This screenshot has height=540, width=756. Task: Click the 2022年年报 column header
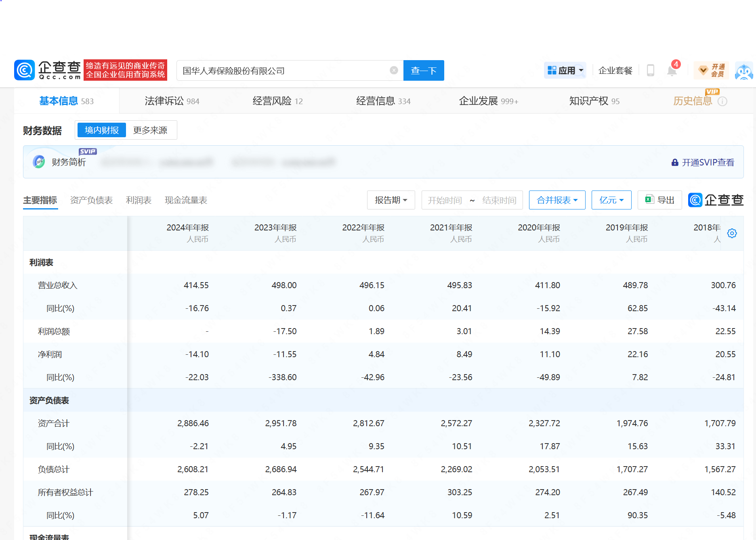[x=363, y=228]
